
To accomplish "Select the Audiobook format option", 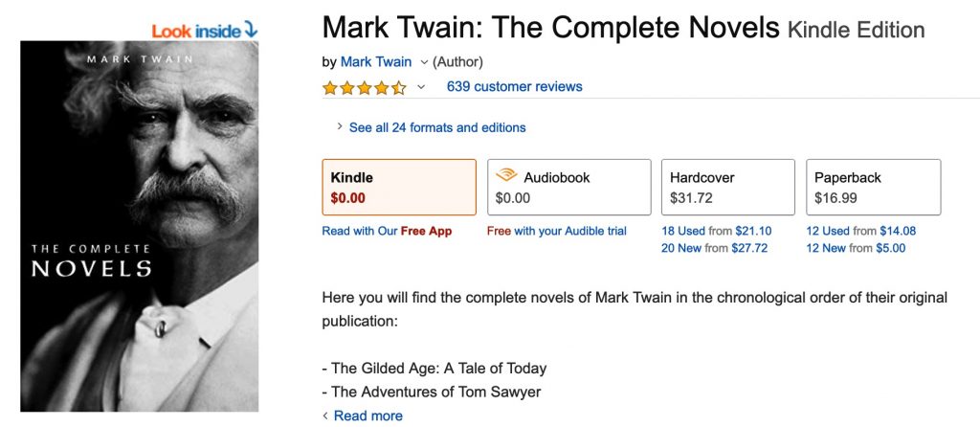I will click(x=569, y=188).
